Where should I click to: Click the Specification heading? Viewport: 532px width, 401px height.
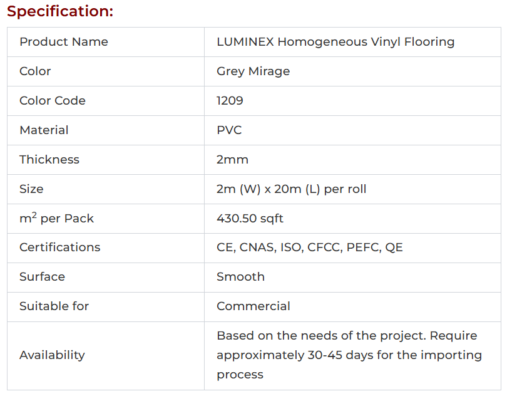(60, 11)
